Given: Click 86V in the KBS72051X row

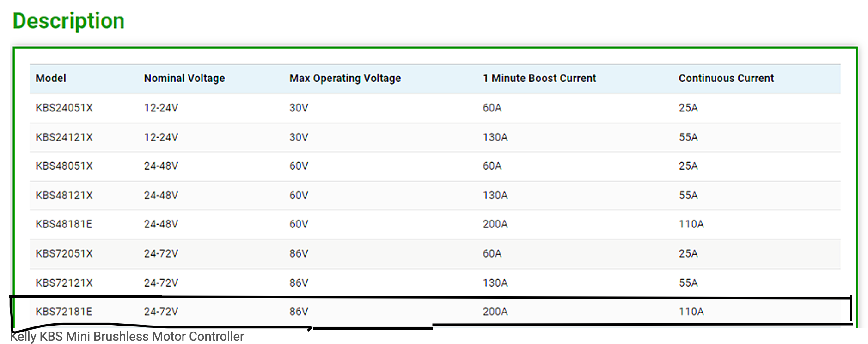Looking at the screenshot, I should tap(299, 254).
